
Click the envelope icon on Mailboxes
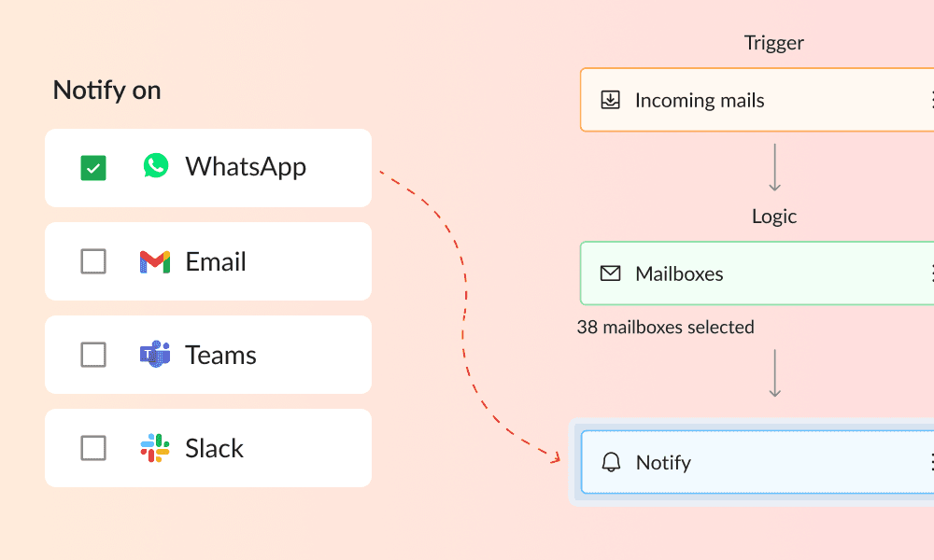click(611, 273)
